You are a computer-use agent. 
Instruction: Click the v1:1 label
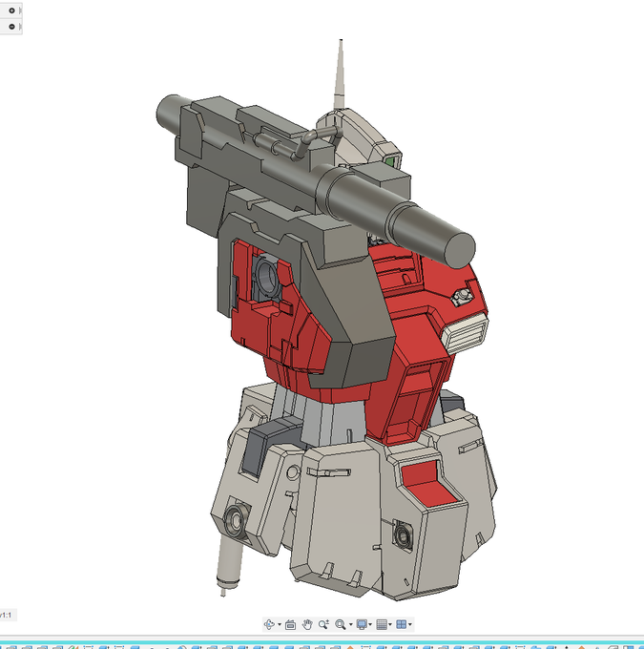pyautogui.click(x=6, y=615)
